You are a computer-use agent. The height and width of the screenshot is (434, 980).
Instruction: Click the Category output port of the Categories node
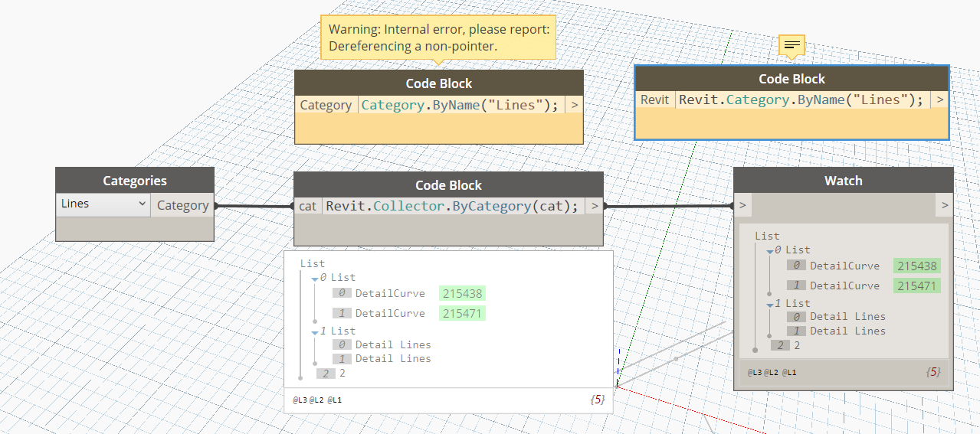[182, 205]
